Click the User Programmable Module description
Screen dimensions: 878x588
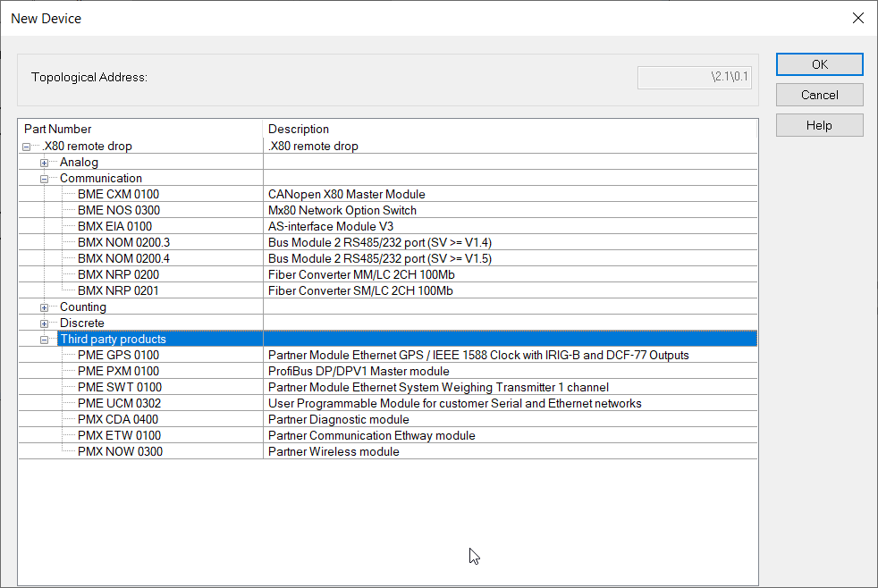pos(455,403)
